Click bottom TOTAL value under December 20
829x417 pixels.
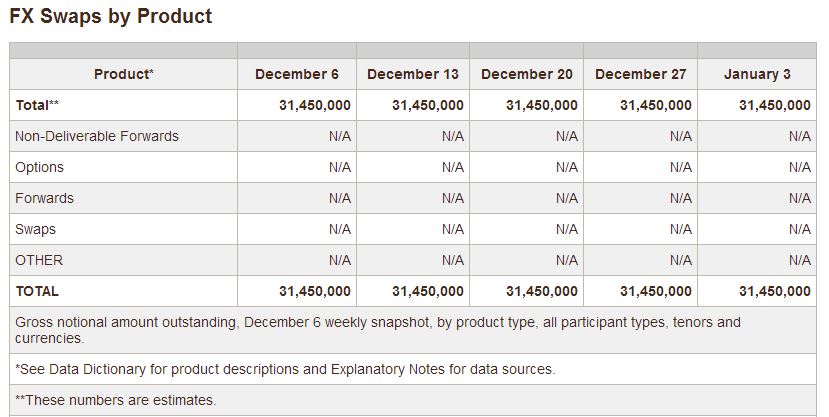(x=541, y=291)
